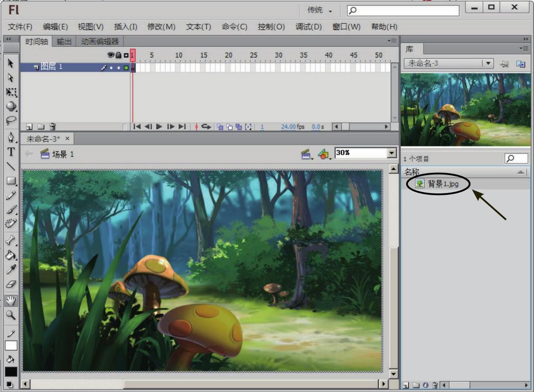Click the timeline Delete layer trash icon
534x392 pixels.
[52, 127]
